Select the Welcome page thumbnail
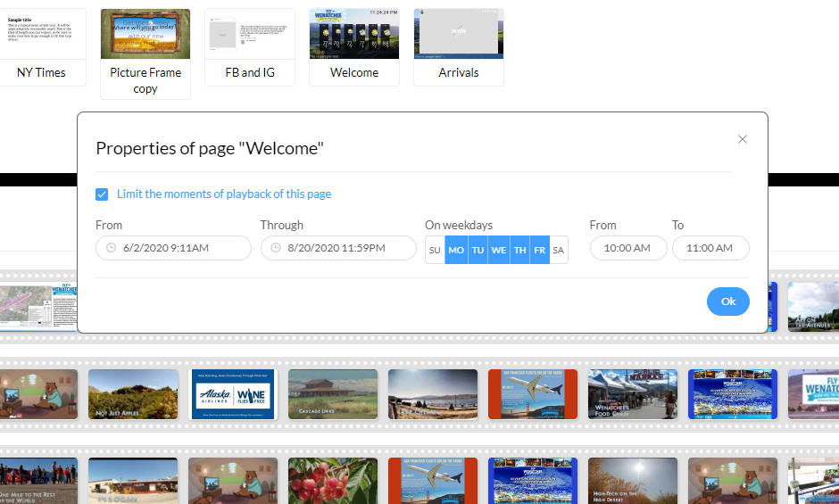839x504 pixels. [354, 47]
